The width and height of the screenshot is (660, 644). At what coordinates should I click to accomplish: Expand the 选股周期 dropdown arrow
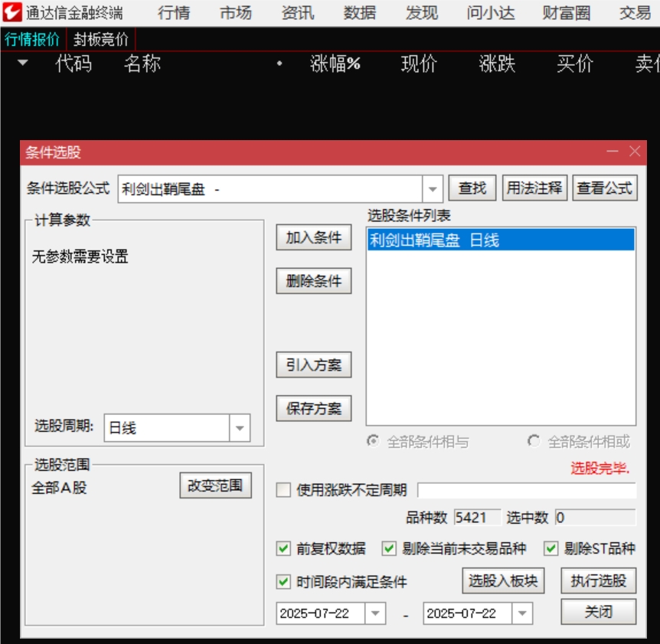click(240, 428)
